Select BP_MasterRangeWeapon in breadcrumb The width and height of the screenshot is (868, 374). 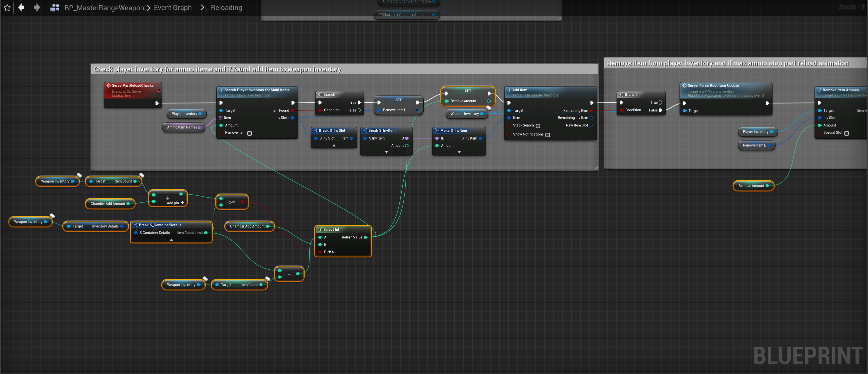tap(104, 8)
